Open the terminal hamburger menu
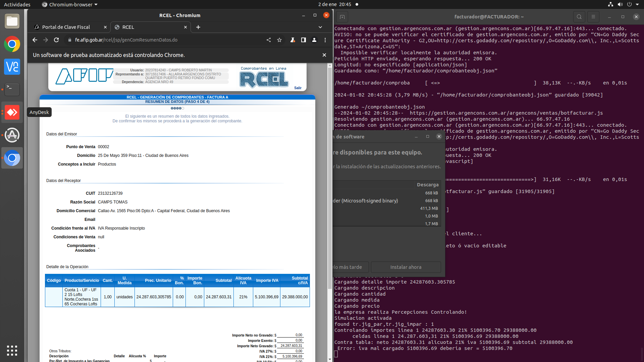The height and width of the screenshot is (362, 644). coord(593,17)
